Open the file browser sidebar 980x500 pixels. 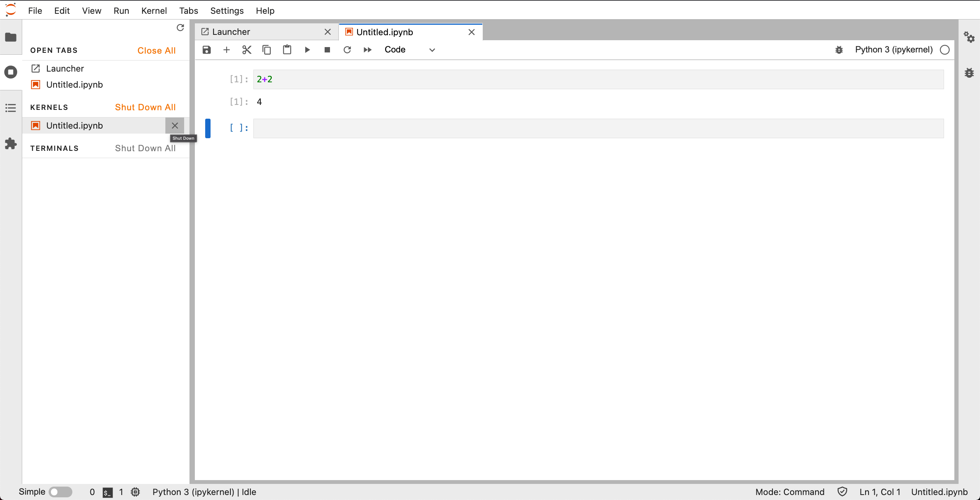[x=11, y=37]
